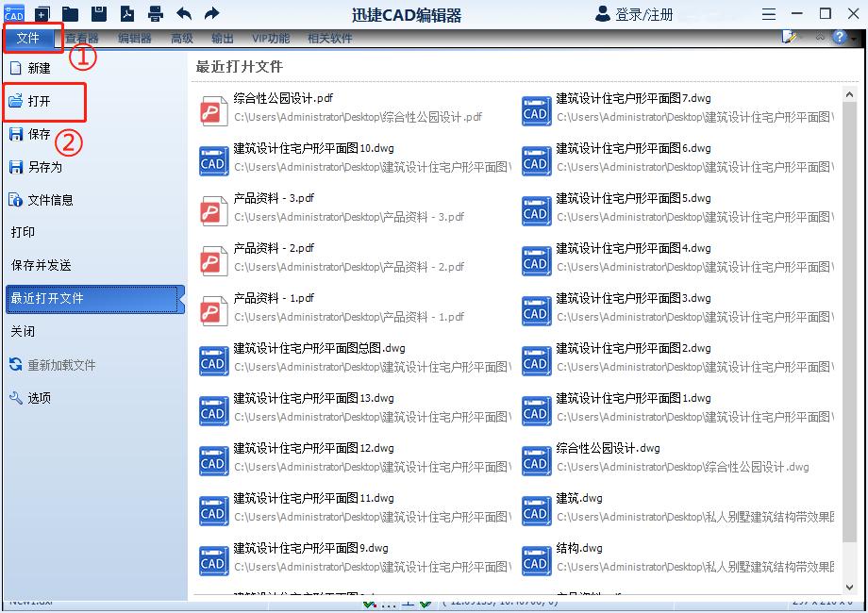Click the Open folder icon in the toolbar
This screenshot has height=613, width=868.
[69, 13]
